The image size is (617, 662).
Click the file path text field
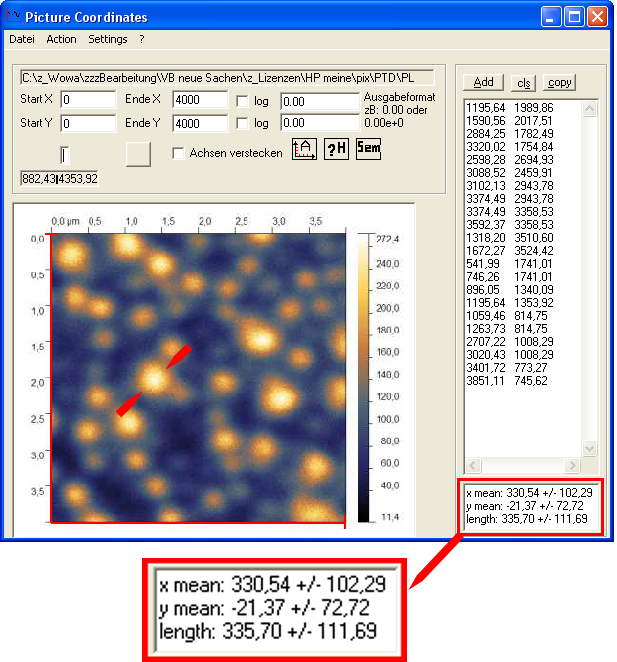coord(227,78)
